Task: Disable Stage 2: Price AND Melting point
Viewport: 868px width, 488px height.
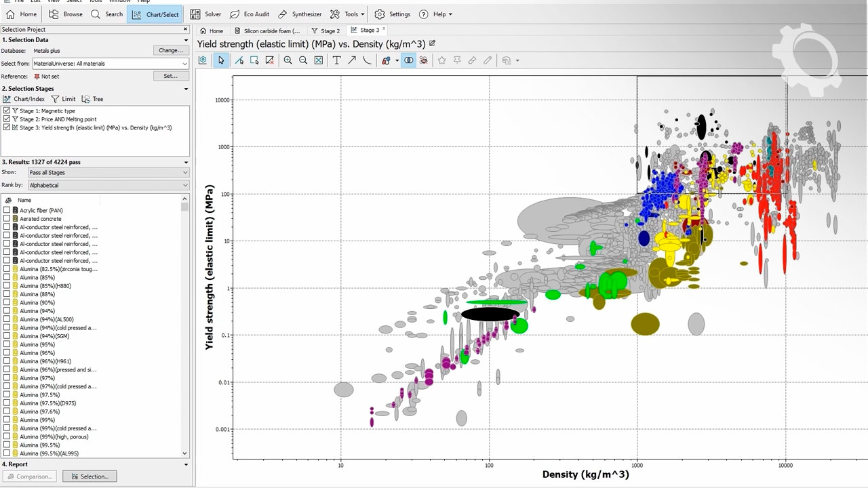Action: click(x=7, y=119)
